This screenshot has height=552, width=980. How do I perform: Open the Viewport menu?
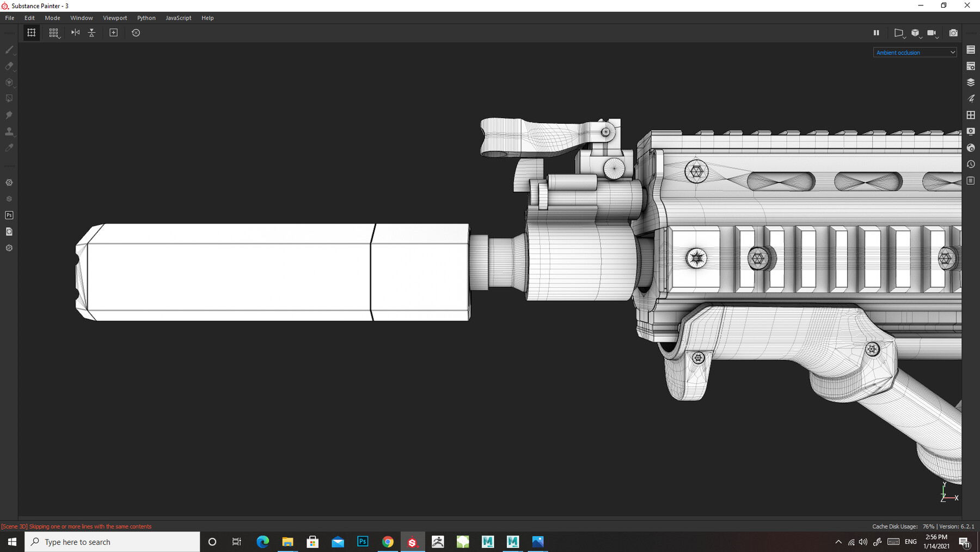click(x=115, y=17)
